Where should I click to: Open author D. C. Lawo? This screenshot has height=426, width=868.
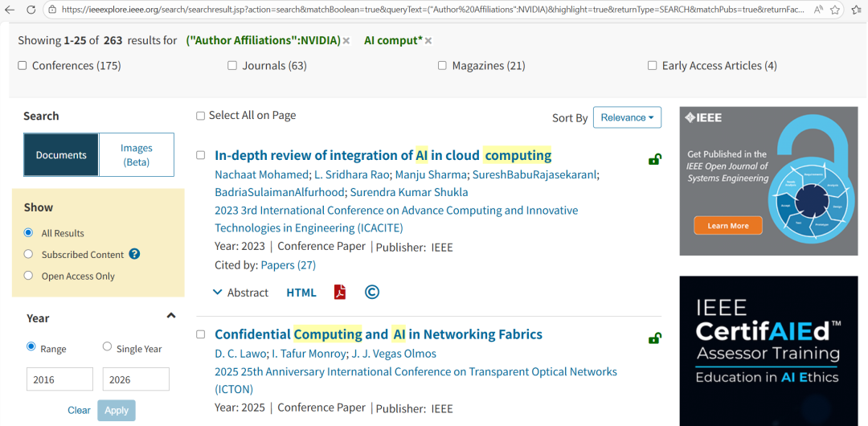[241, 354]
